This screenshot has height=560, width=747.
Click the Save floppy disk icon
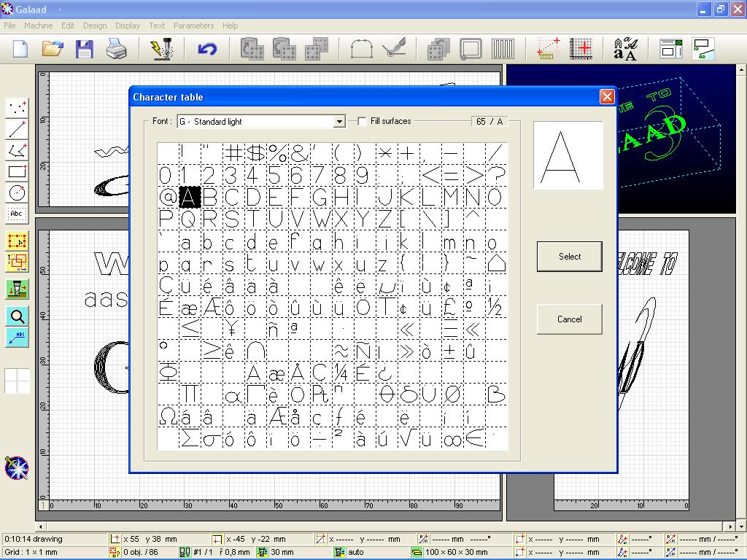click(85, 49)
